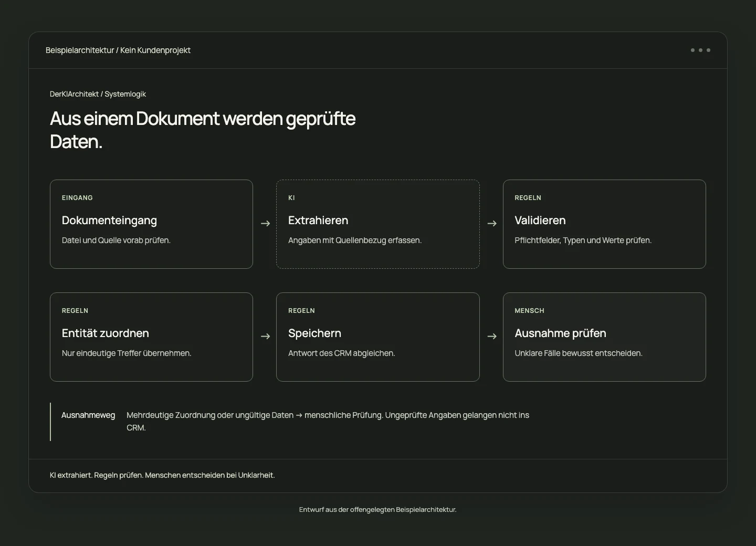
Task: Click the KI tag label
Action: [x=291, y=198]
